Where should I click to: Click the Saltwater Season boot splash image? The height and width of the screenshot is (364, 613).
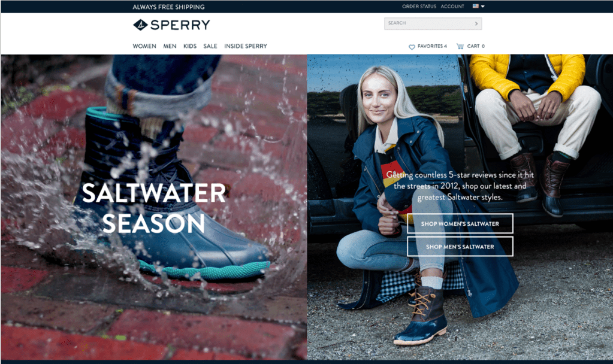153,207
